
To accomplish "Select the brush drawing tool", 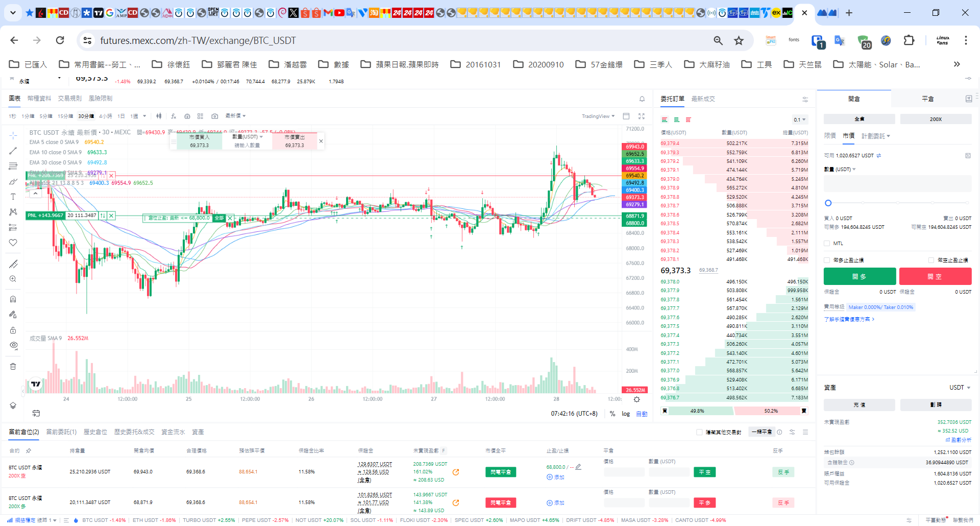I will [13, 181].
